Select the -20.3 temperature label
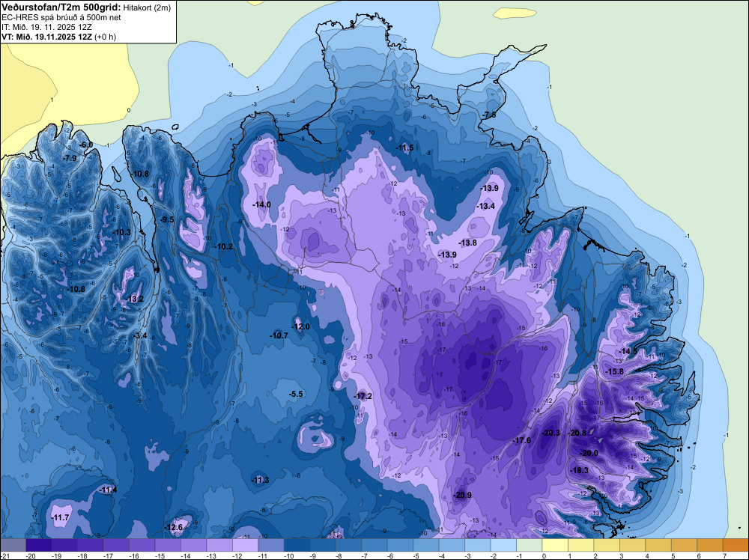The height and width of the screenshot is (560, 749). point(551,433)
